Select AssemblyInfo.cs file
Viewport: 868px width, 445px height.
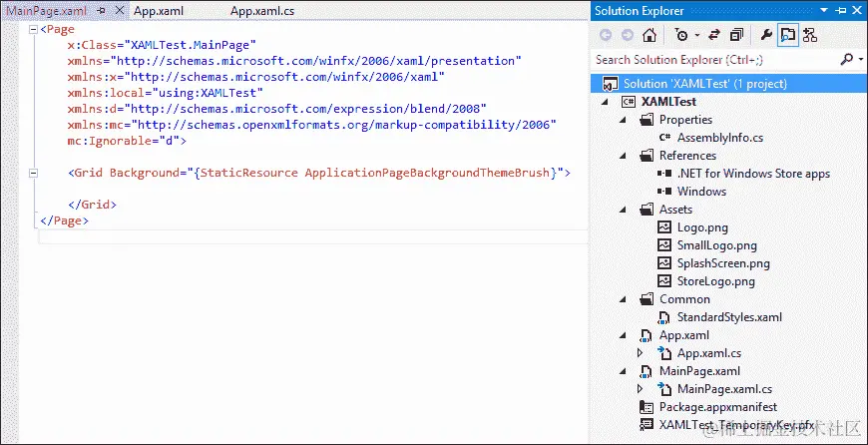[x=720, y=138]
